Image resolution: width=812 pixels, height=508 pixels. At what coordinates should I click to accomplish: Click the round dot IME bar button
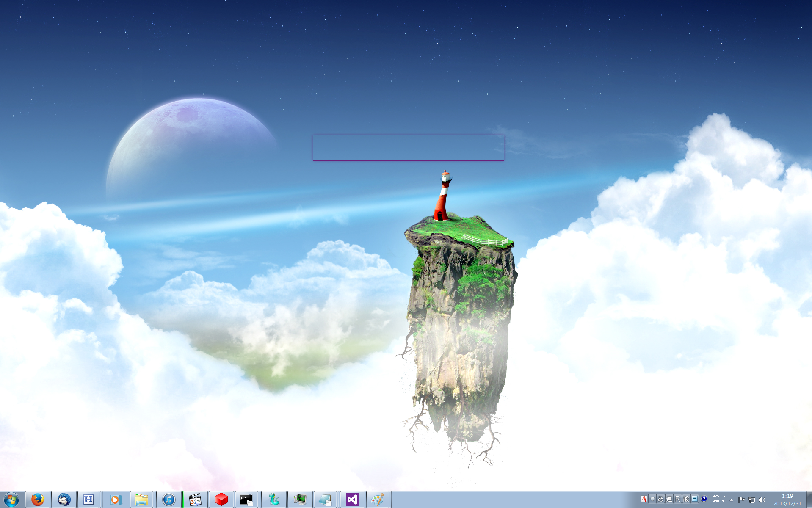click(x=652, y=499)
